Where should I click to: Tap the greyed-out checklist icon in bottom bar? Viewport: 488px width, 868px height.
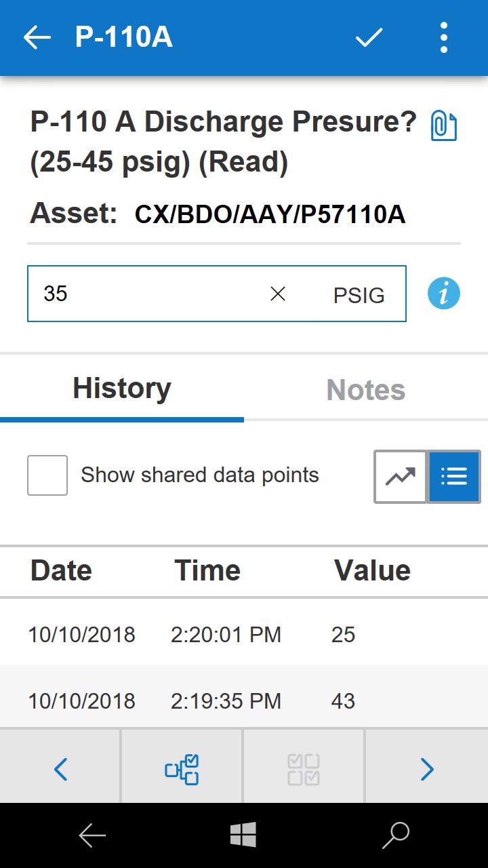[304, 769]
